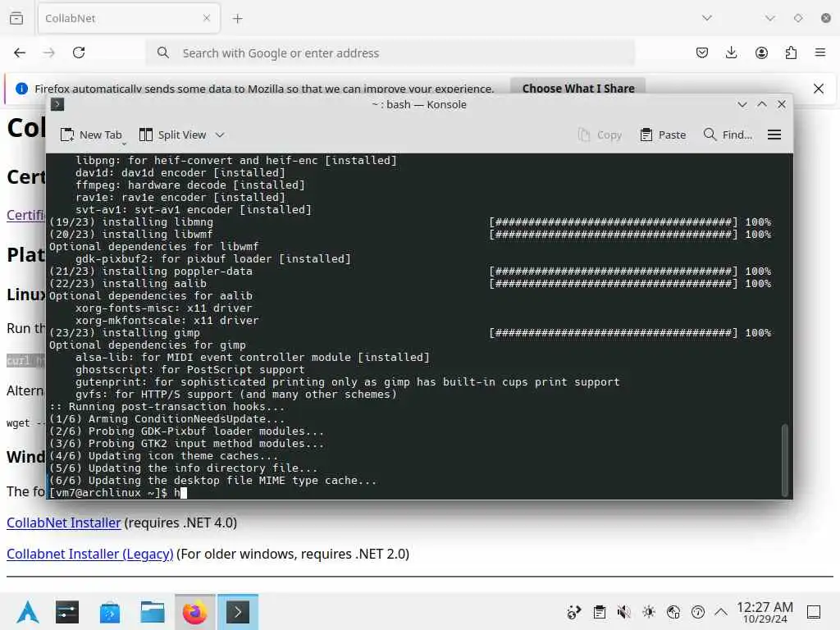This screenshot has width=840, height=630.
Task: Open System Settings from taskbar
Action: tap(67, 612)
